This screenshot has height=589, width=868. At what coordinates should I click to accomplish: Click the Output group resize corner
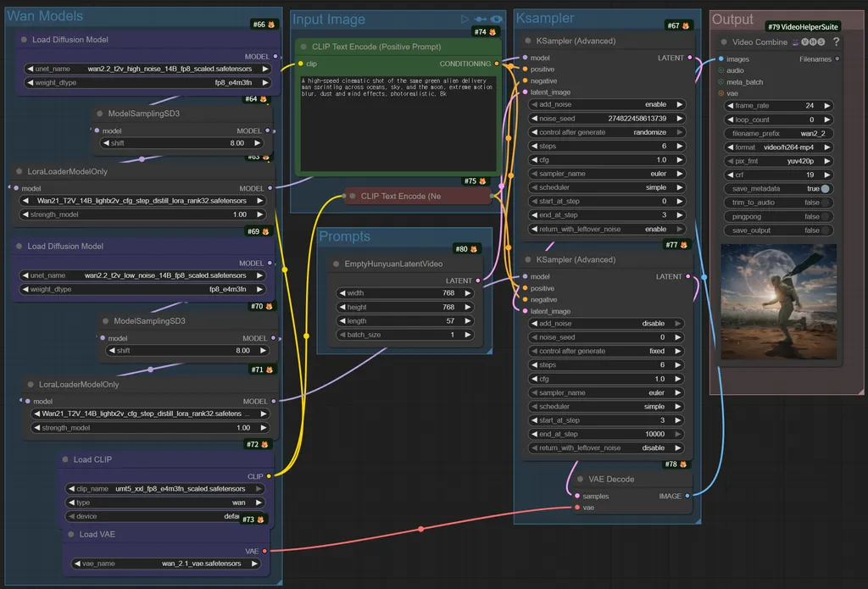pos(861,392)
